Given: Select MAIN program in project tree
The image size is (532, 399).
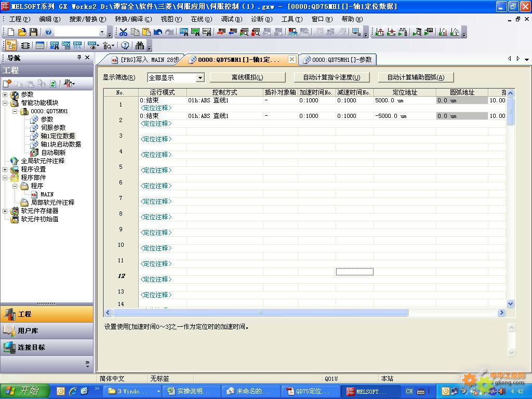Looking at the screenshot, I should (47, 194).
